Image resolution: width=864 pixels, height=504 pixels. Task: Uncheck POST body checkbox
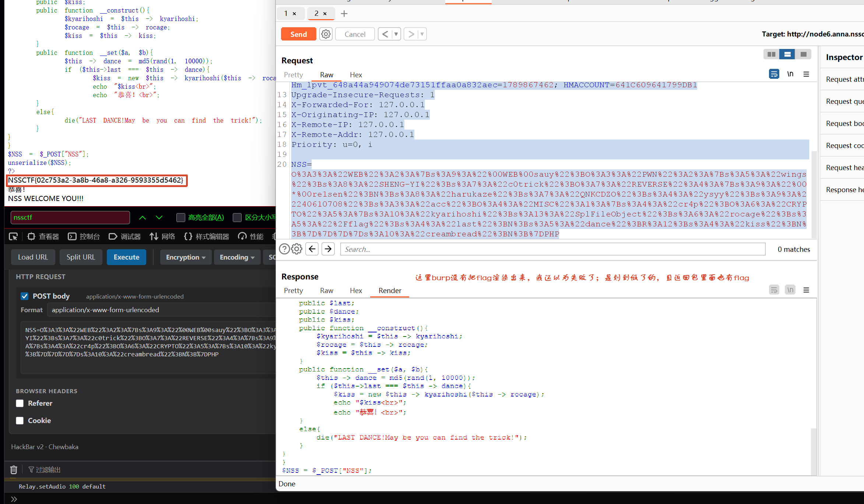click(25, 296)
